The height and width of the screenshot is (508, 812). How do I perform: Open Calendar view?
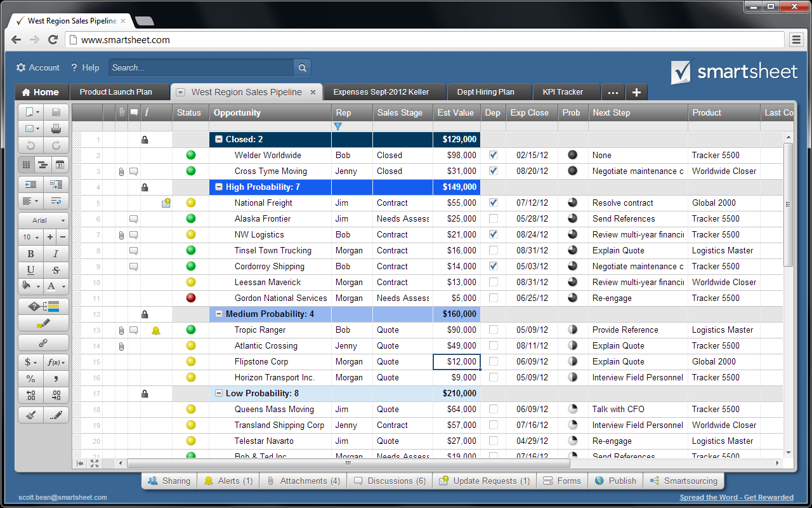[60, 165]
